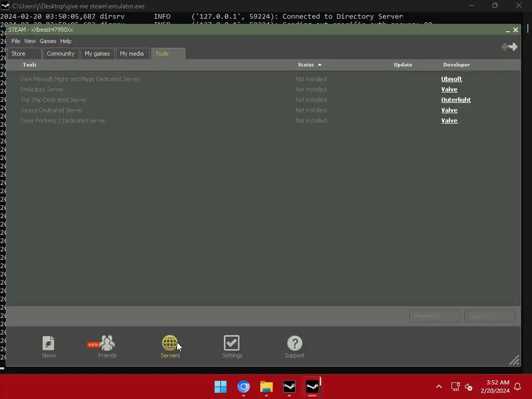Click Not installed status for Dark Messiah
Image resolution: width=532 pixels, height=399 pixels.
click(x=311, y=79)
